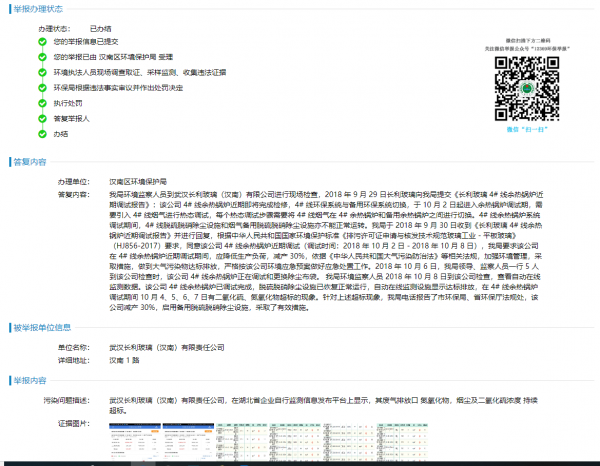The image size is (600, 466).
Task: Click the 已办结 status value
Action: [100, 29]
